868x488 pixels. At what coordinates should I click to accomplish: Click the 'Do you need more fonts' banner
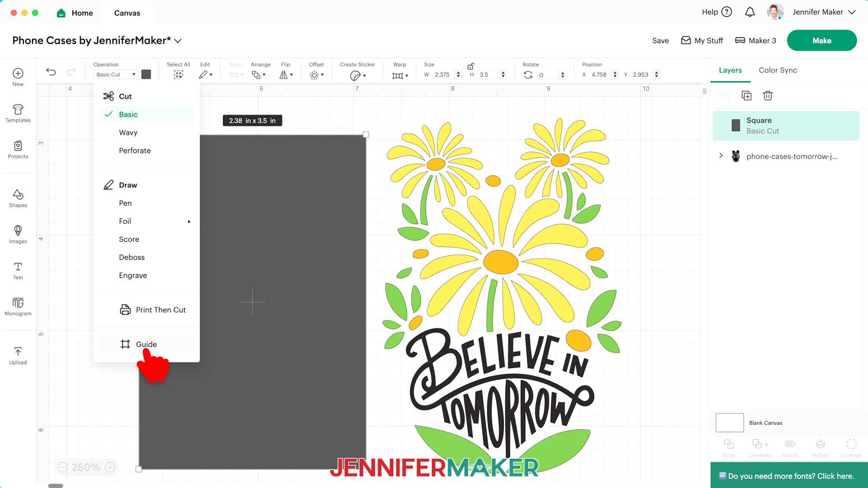click(789, 476)
